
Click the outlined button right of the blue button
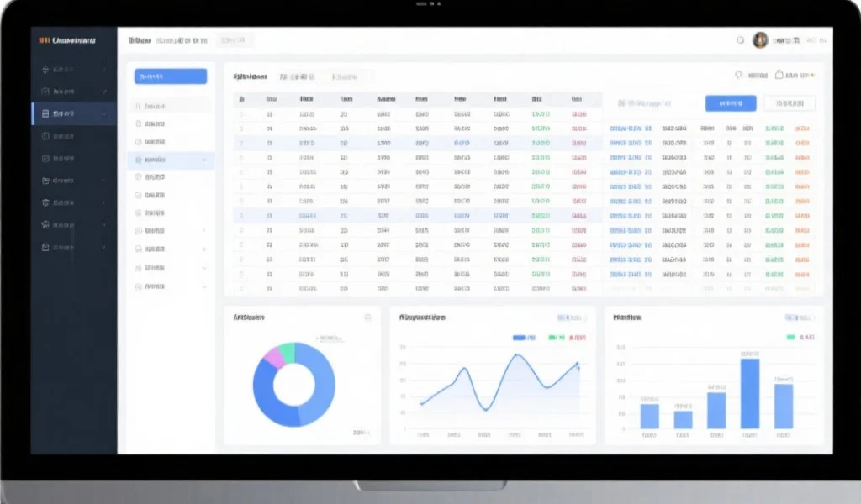coord(788,103)
